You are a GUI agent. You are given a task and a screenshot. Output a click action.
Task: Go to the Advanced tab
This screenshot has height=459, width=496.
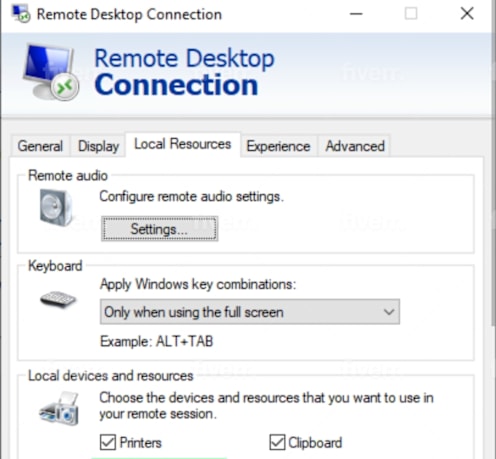[355, 146]
